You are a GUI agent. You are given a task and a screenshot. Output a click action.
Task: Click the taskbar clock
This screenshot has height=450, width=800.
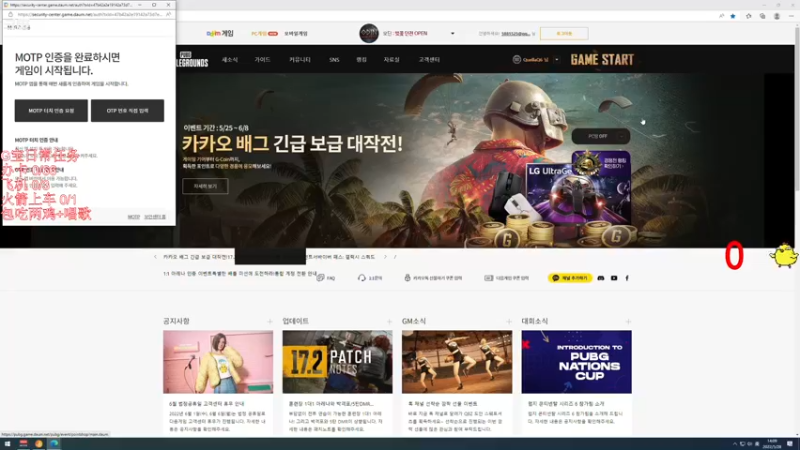772,443
